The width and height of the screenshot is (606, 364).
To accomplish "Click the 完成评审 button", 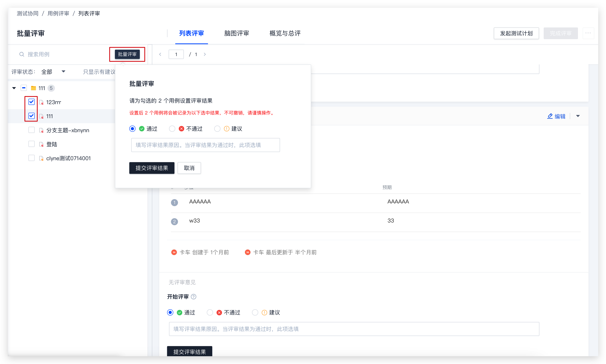I will [x=561, y=33].
